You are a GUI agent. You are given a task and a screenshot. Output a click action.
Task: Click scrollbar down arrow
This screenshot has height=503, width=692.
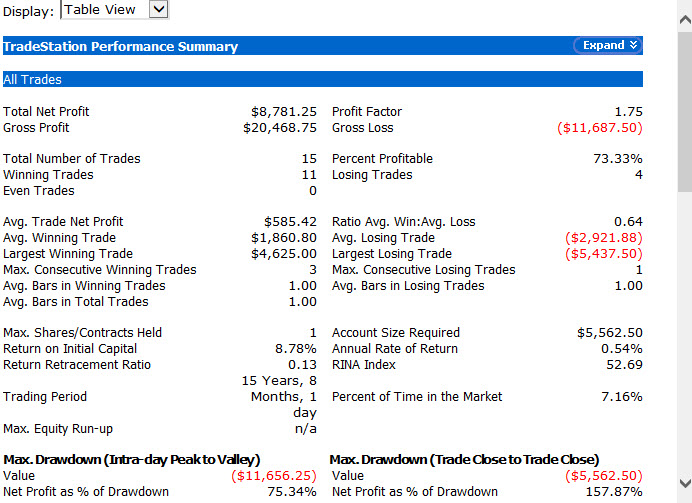685,482
